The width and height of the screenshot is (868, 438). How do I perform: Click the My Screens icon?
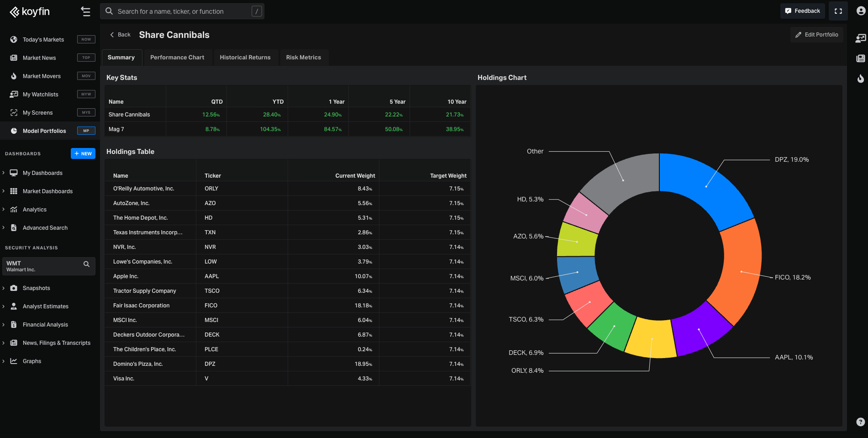[14, 113]
